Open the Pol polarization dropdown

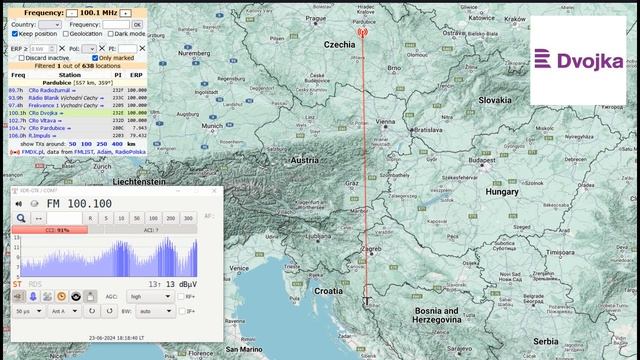tap(89, 49)
